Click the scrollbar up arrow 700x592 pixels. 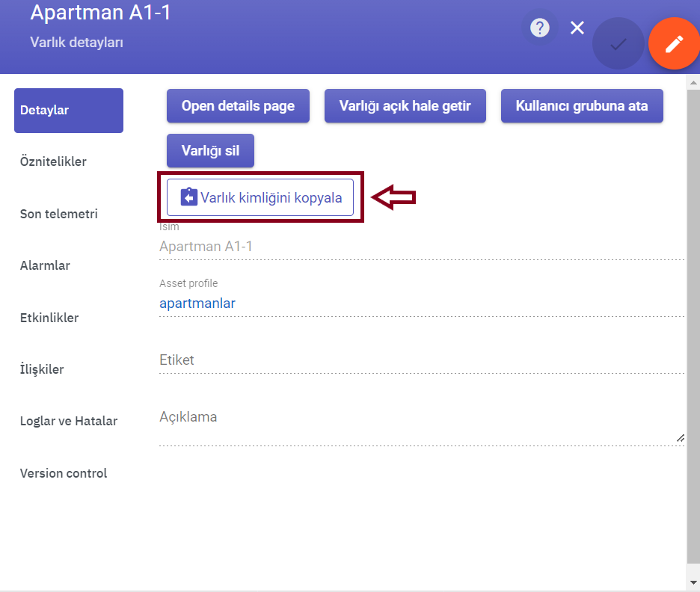click(693, 82)
